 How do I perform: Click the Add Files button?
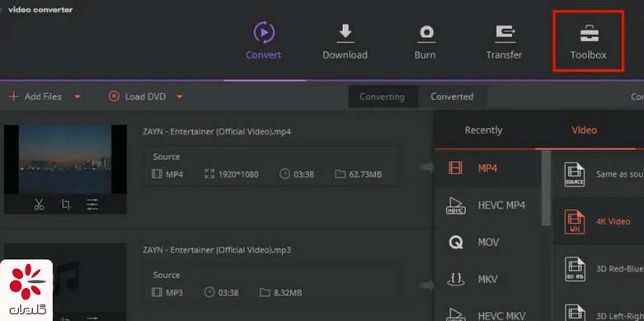[x=35, y=97]
